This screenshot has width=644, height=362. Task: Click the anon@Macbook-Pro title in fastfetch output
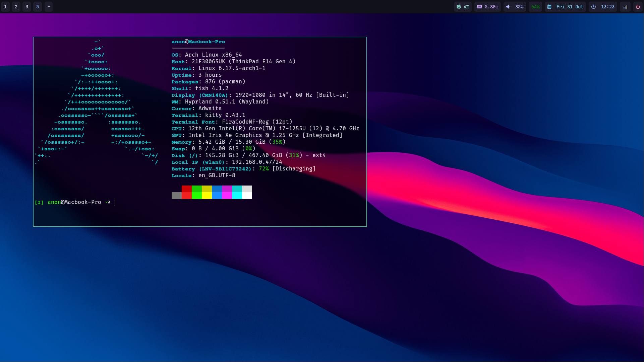[198, 42]
